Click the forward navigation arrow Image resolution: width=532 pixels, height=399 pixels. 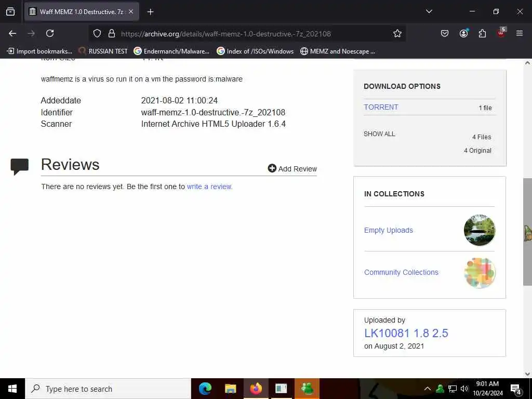click(31, 33)
